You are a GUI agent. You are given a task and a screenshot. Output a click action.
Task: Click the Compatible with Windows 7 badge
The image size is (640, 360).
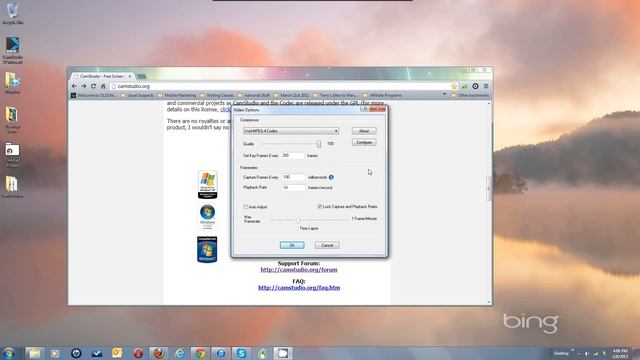207,249
